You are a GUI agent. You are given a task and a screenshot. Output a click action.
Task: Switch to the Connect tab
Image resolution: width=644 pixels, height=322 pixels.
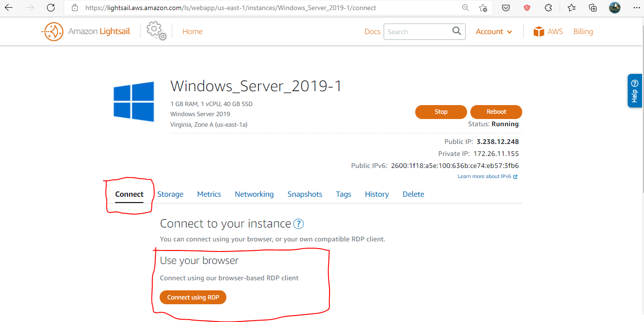(x=129, y=194)
